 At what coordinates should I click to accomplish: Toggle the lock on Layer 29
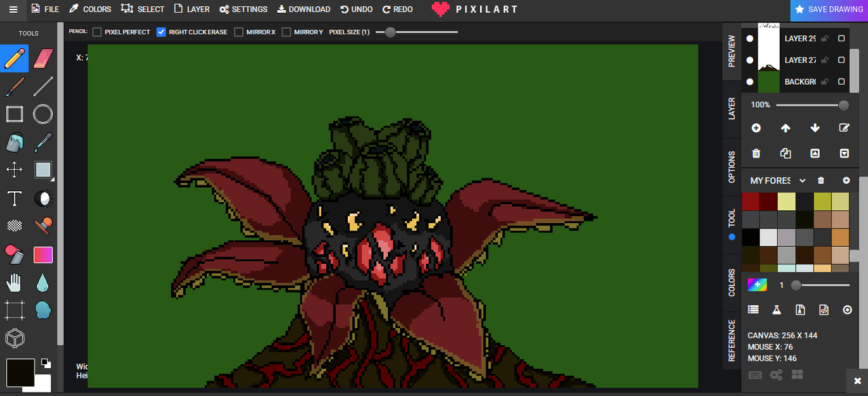click(825, 39)
